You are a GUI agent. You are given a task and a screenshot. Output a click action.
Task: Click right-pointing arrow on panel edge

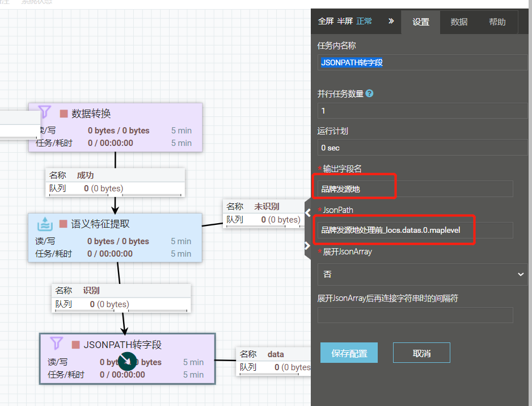tap(308, 246)
